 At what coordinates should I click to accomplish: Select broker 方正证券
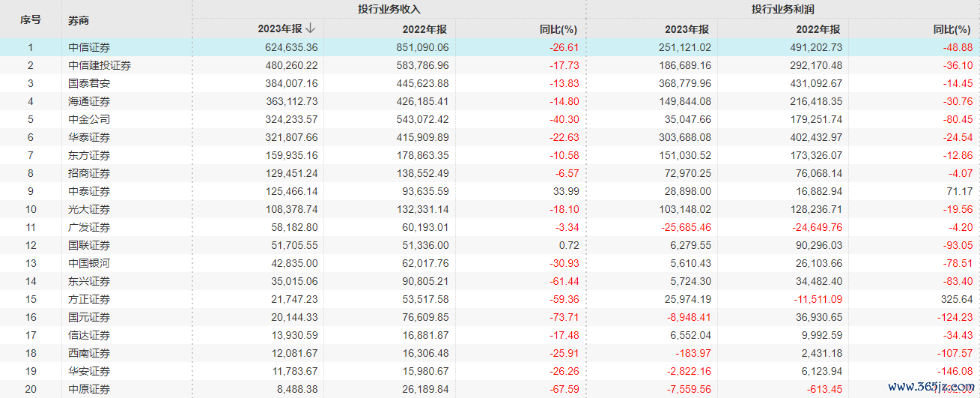(89, 299)
